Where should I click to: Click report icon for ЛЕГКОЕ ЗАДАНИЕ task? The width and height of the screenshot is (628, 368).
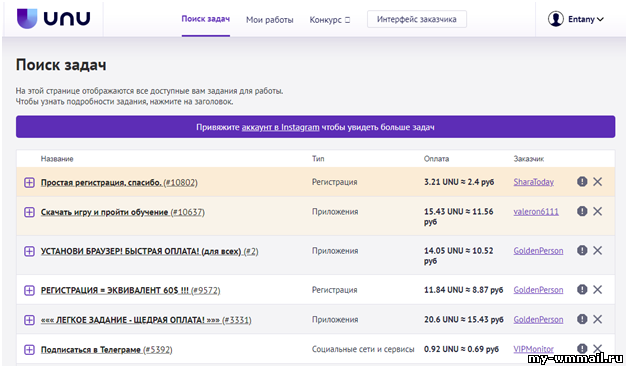(x=582, y=319)
